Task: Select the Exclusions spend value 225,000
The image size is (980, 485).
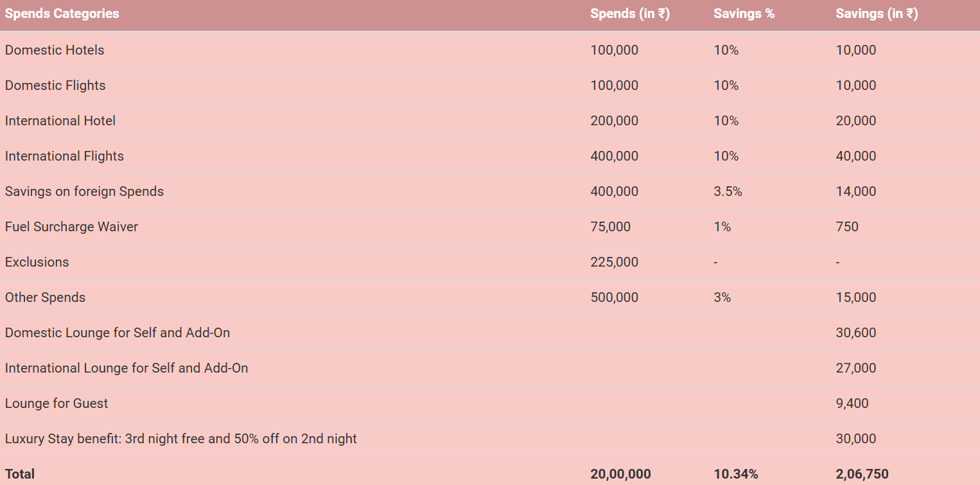Action: click(615, 262)
